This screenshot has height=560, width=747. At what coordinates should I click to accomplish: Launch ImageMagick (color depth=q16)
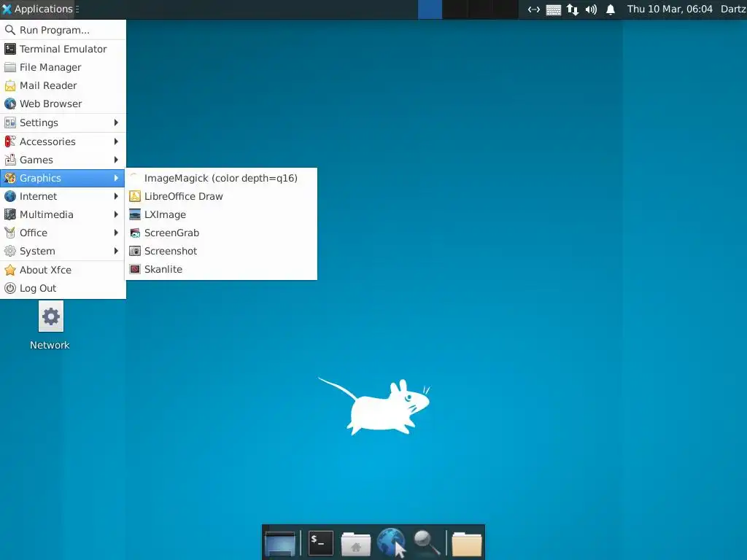pos(221,178)
